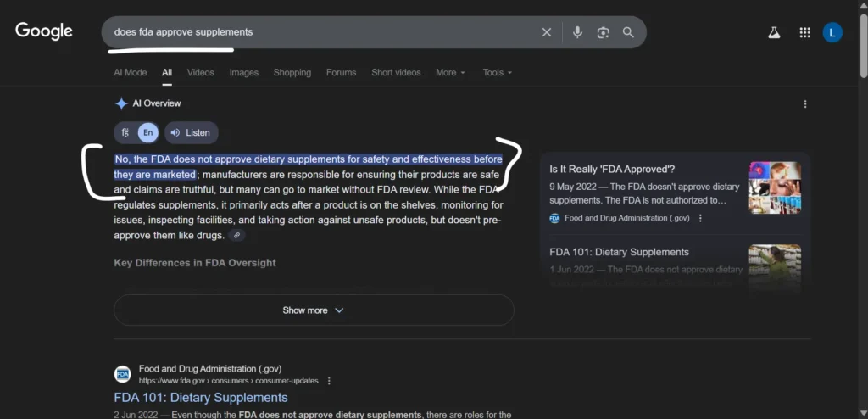The image size is (868, 419).
Task: Focus the search box with 'does fda approve supplements'
Action: tap(321, 32)
